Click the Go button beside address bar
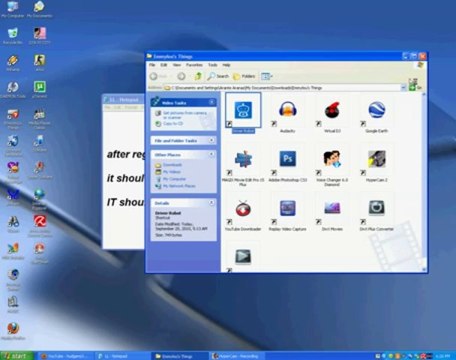 (415, 88)
